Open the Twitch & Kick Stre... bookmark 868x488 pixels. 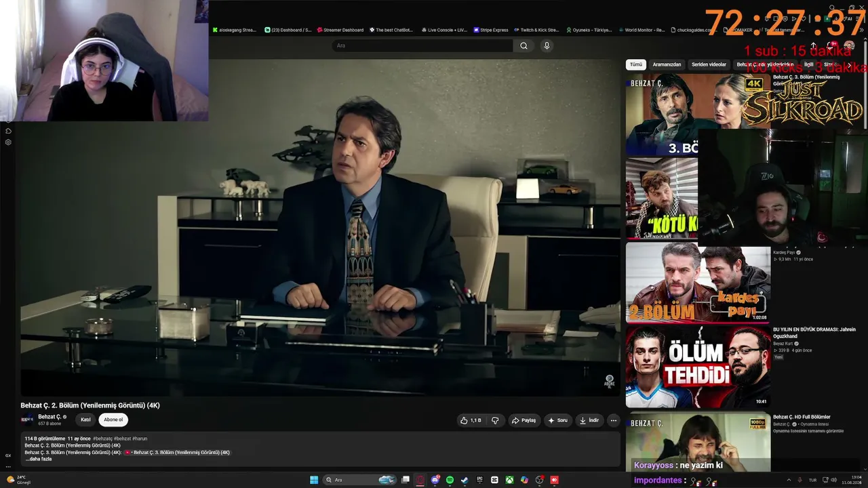pos(536,30)
